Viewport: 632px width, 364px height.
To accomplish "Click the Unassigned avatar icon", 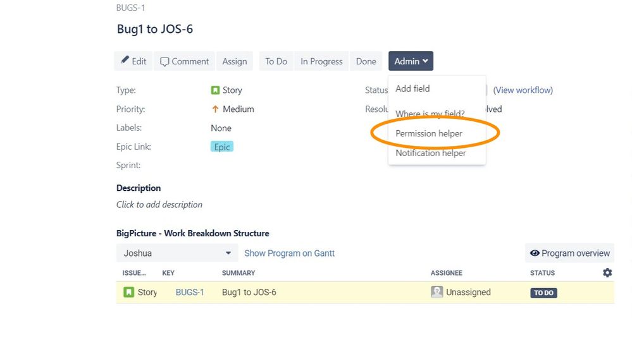I will [437, 292].
